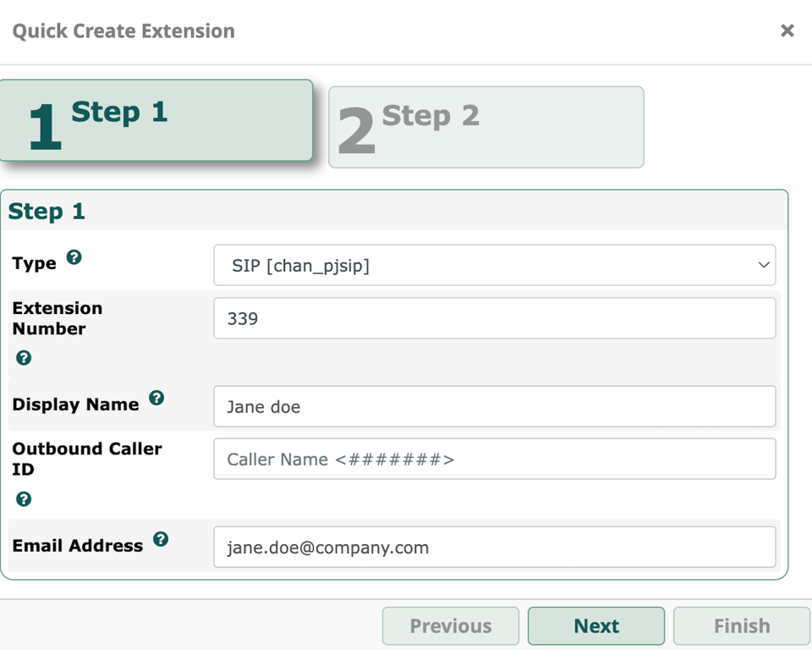The height and width of the screenshot is (650, 812).
Task: Click the help icon next to Type
Action: 74,258
